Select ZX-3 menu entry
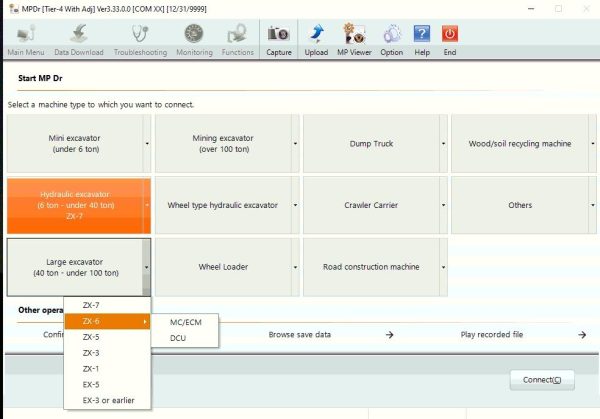The image size is (600, 419). [x=107, y=353]
